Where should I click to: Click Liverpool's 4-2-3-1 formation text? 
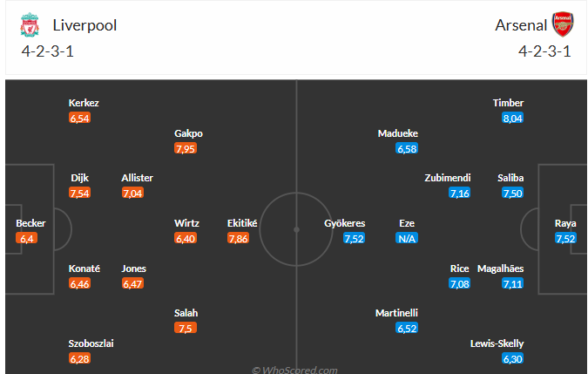pos(48,51)
